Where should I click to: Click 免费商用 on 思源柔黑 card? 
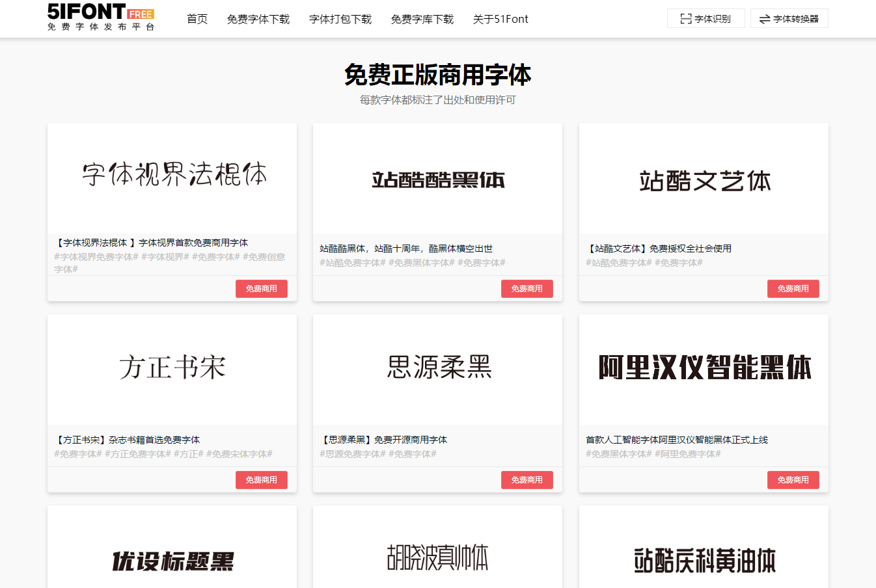tap(527, 480)
